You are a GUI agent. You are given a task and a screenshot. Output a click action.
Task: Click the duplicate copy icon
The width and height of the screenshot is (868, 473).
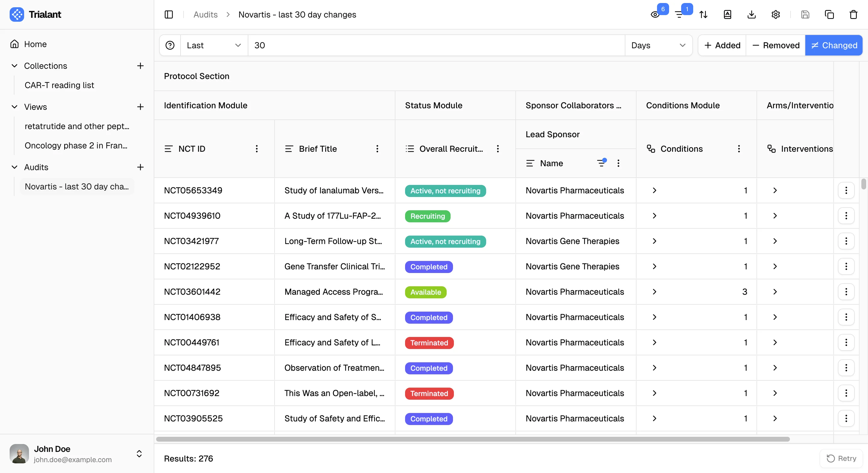pyautogui.click(x=829, y=14)
